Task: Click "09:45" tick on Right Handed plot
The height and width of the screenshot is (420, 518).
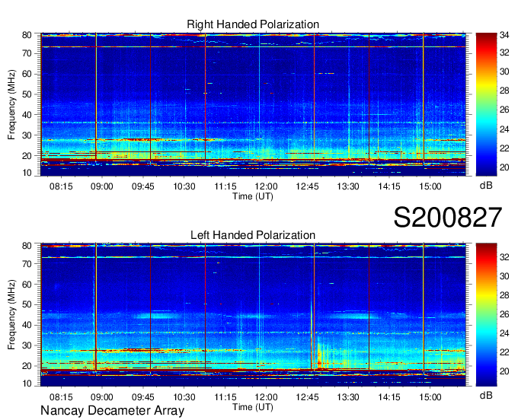Action: [143, 186]
